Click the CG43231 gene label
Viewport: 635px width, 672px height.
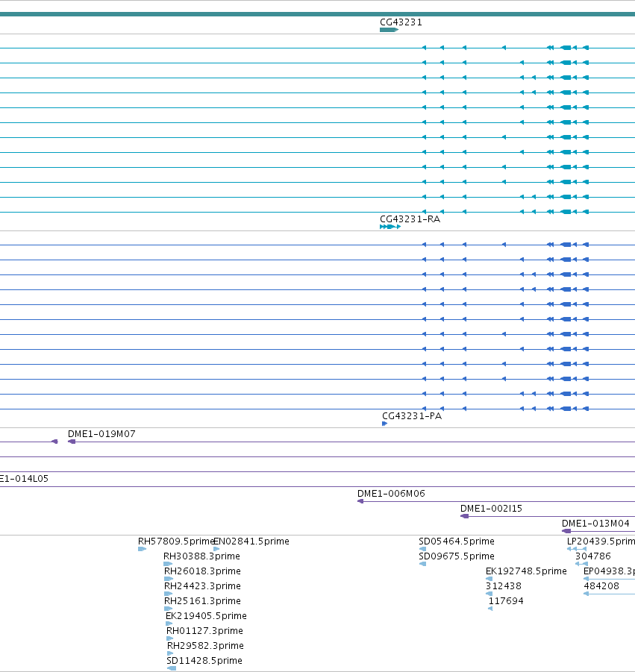click(x=401, y=22)
